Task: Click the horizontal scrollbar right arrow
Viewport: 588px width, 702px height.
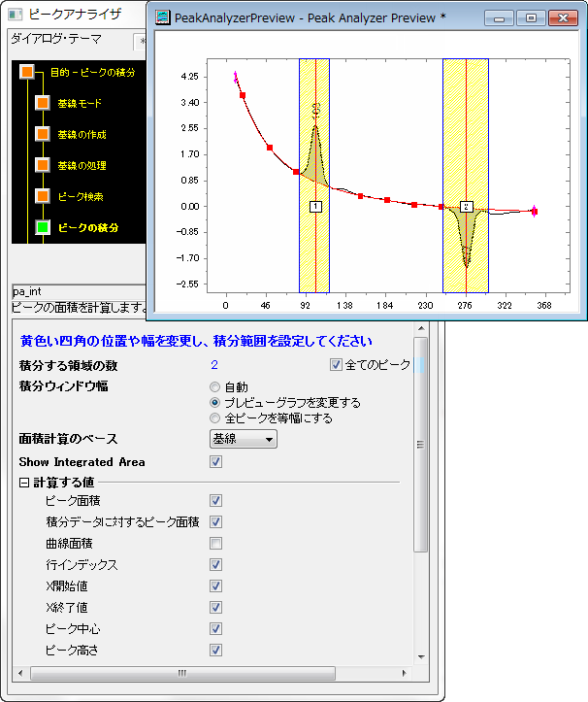Action: pos(404,673)
